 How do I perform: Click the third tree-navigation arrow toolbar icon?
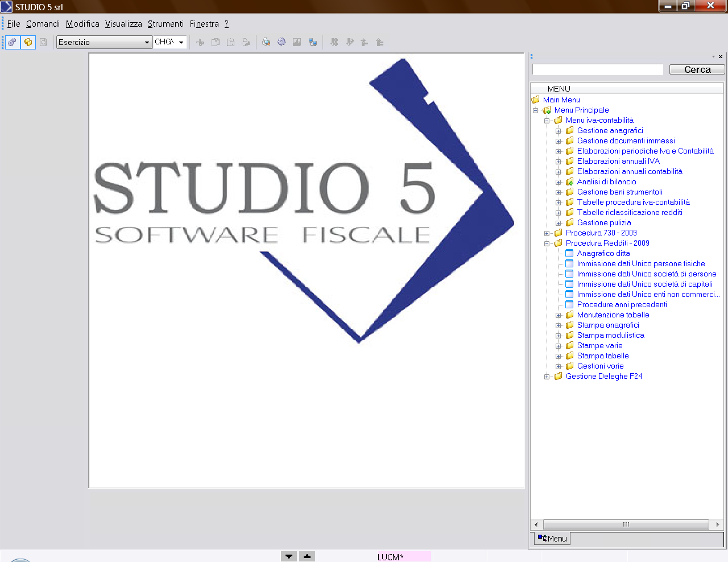click(365, 42)
